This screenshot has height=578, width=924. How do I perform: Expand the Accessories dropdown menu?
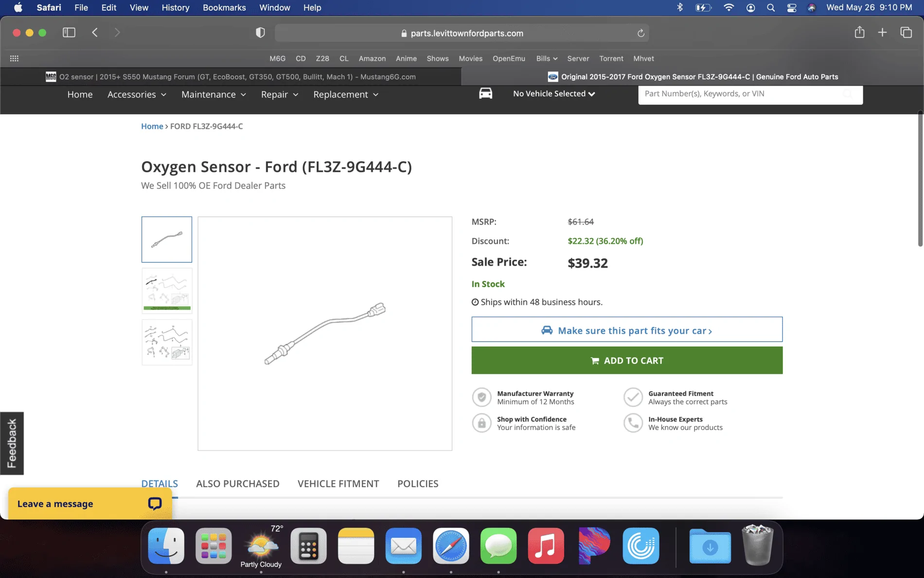click(137, 94)
